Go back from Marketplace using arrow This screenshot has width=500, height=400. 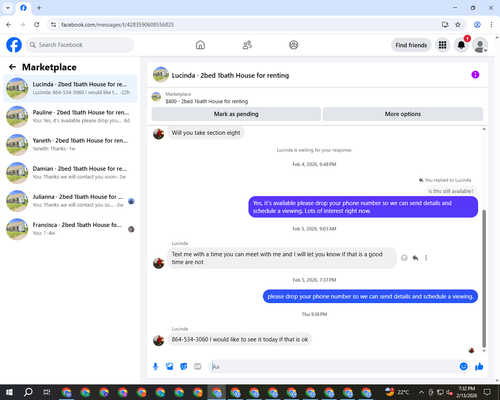click(x=12, y=67)
